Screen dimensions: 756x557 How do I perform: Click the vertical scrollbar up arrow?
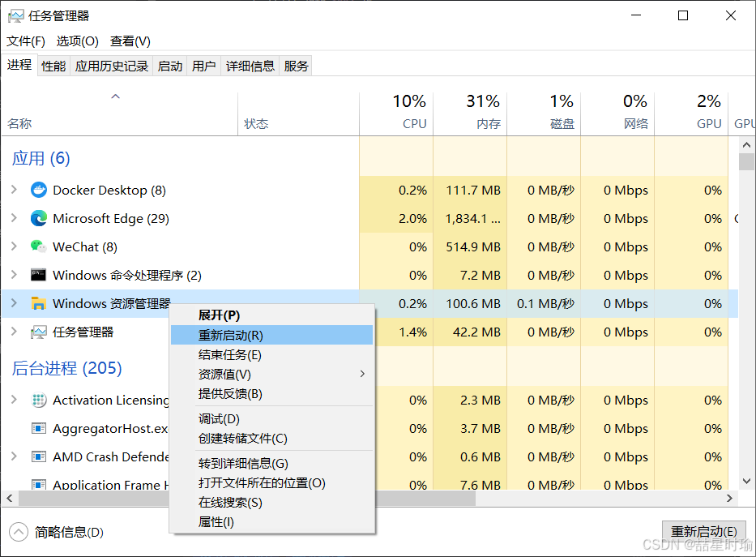(746, 144)
